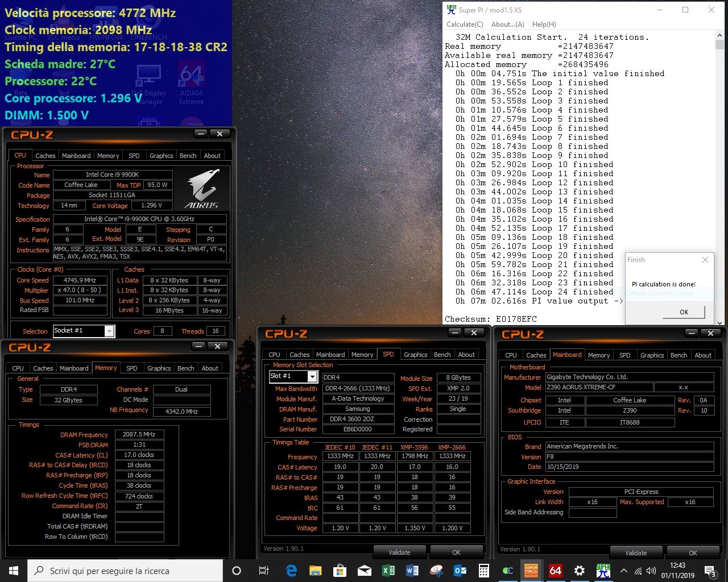
Task: Open Calculator from the taskbar
Action: point(484,571)
